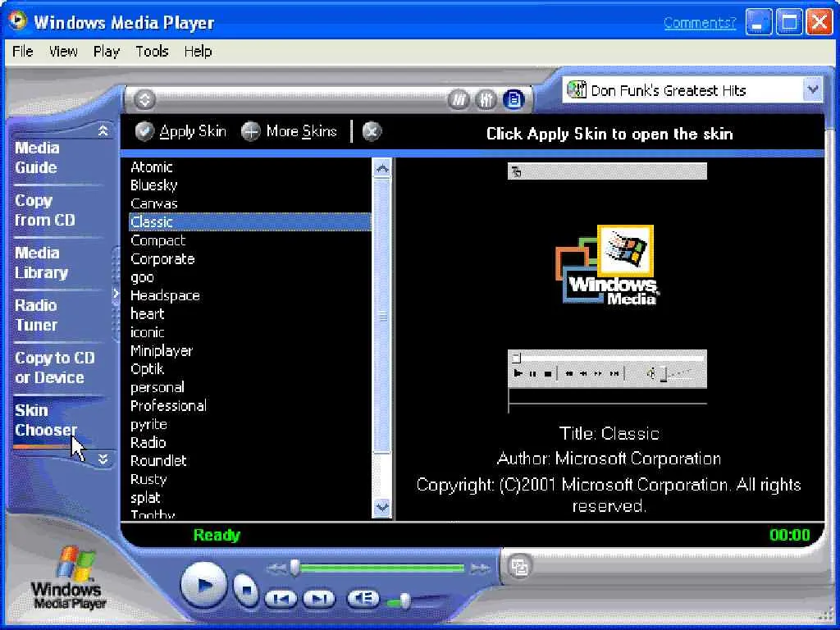Select the Roundlet skin
This screenshot has height=630, width=840.
(249, 461)
